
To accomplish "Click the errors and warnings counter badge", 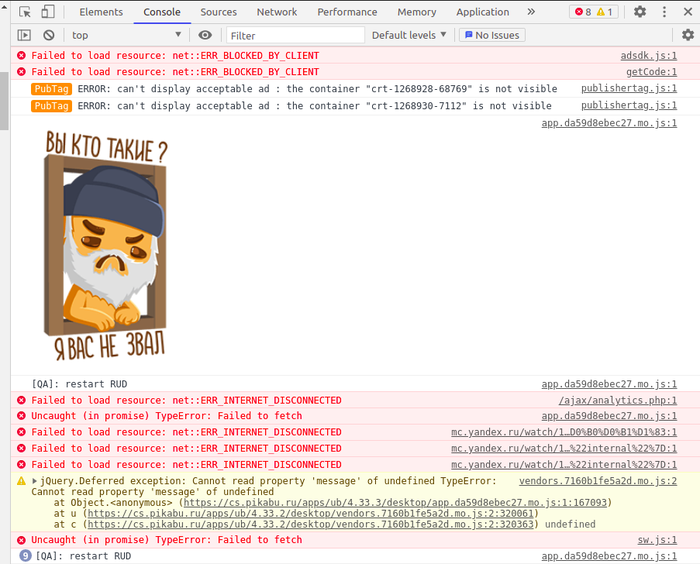I will click(x=594, y=12).
